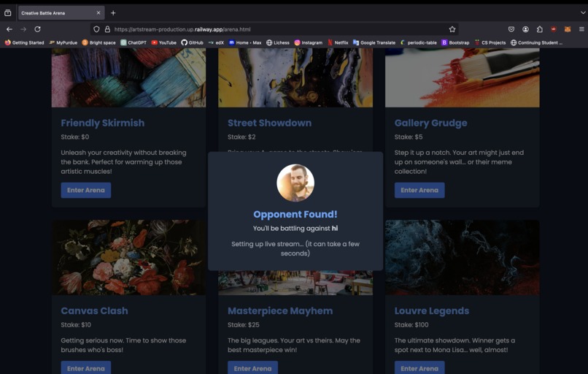Open the ChatGPT bookmark
Screen dimensions: 588x374
pyautogui.click(x=133, y=43)
